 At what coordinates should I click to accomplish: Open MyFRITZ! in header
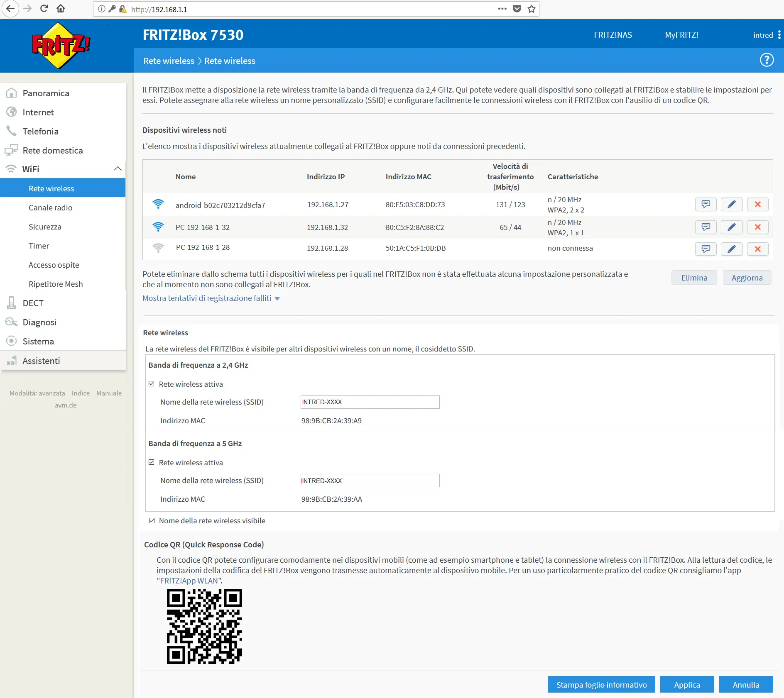point(681,35)
